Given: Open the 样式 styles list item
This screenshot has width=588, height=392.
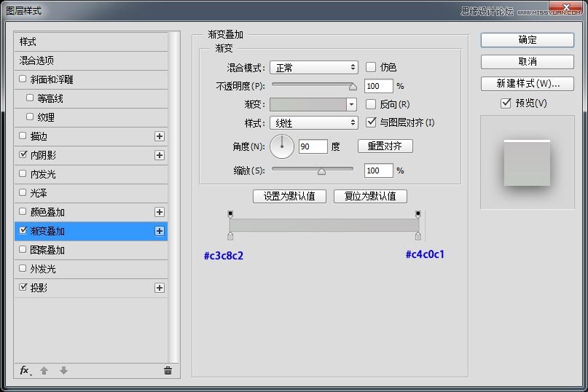Looking at the screenshot, I should 91,42.
